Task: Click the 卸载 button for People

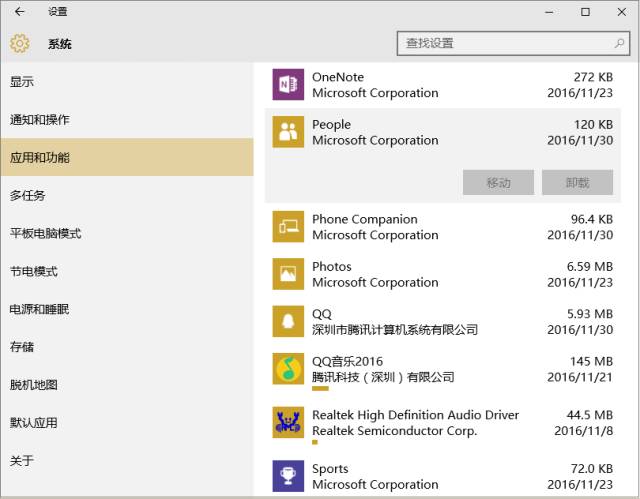Action: pos(578,182)
